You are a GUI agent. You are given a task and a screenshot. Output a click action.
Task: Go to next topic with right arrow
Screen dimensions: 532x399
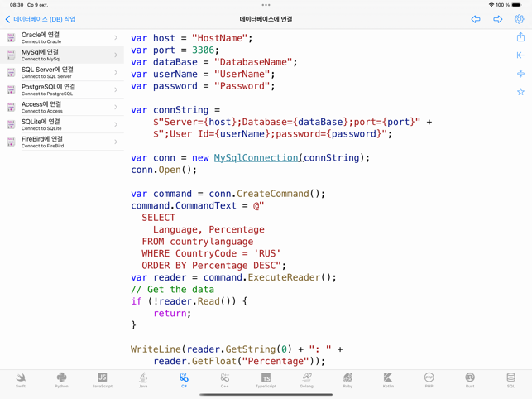[498, 19]
